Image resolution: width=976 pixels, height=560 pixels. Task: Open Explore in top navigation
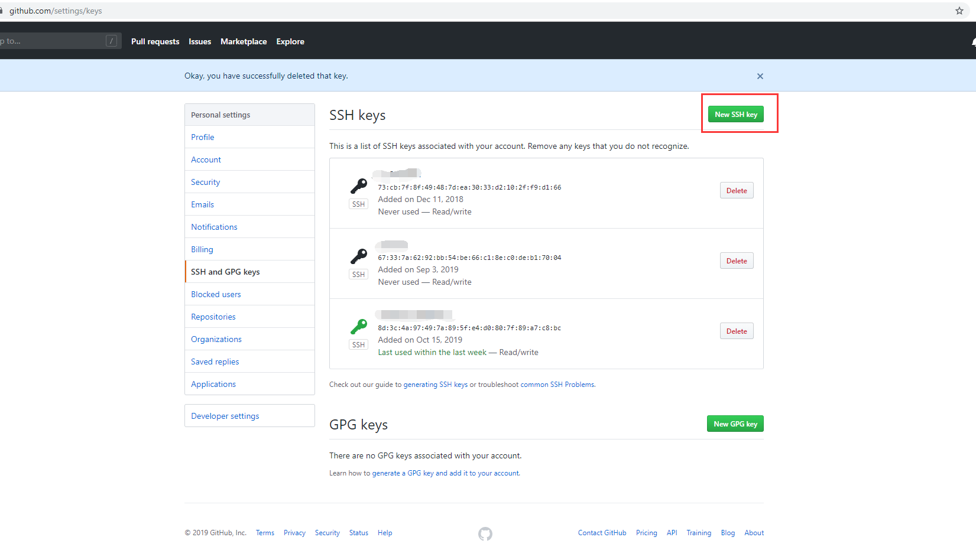tap(290, 41)
